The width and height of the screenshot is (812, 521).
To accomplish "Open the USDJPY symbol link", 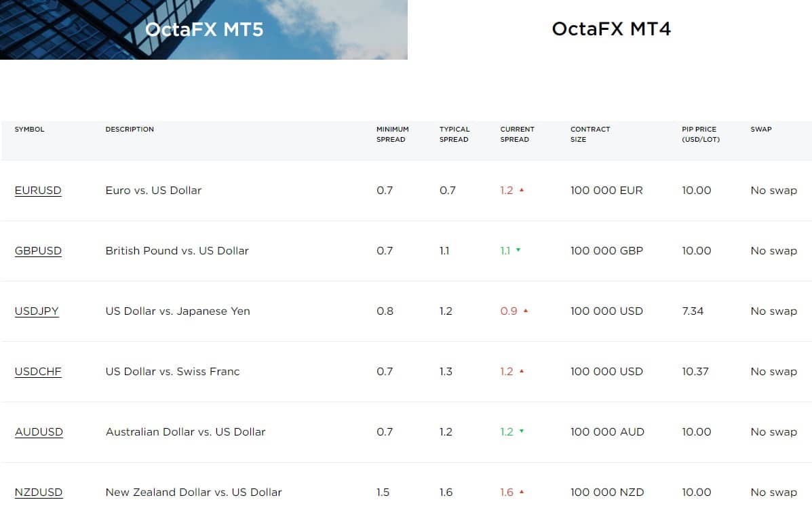I will 37,311.
